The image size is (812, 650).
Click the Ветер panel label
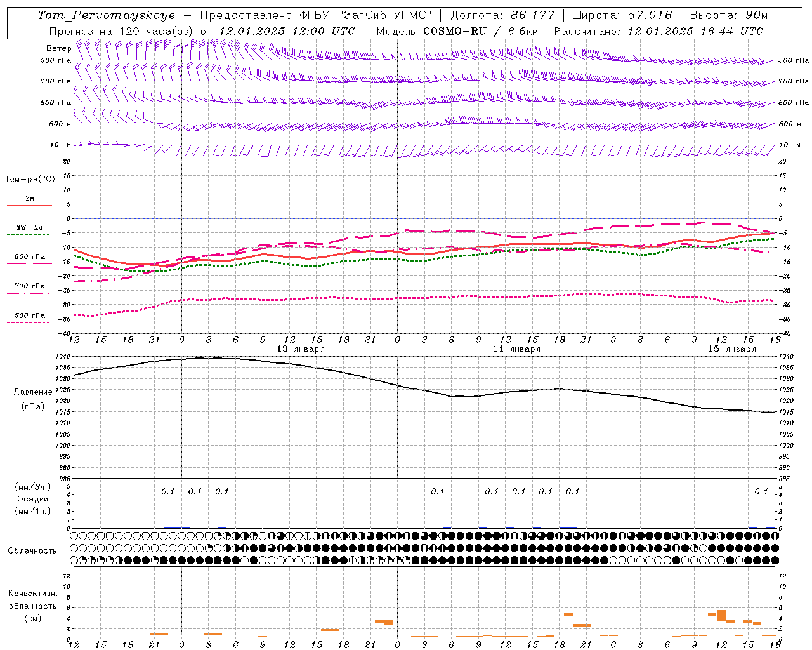(x=58, y=48)
